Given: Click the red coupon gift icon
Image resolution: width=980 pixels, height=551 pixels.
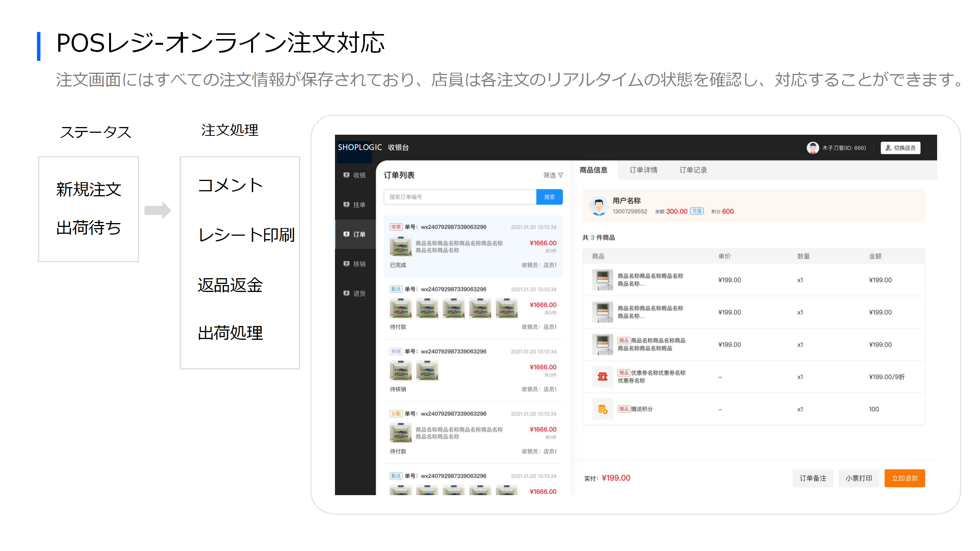Looking at the screenshot, I should pos(602,377).
